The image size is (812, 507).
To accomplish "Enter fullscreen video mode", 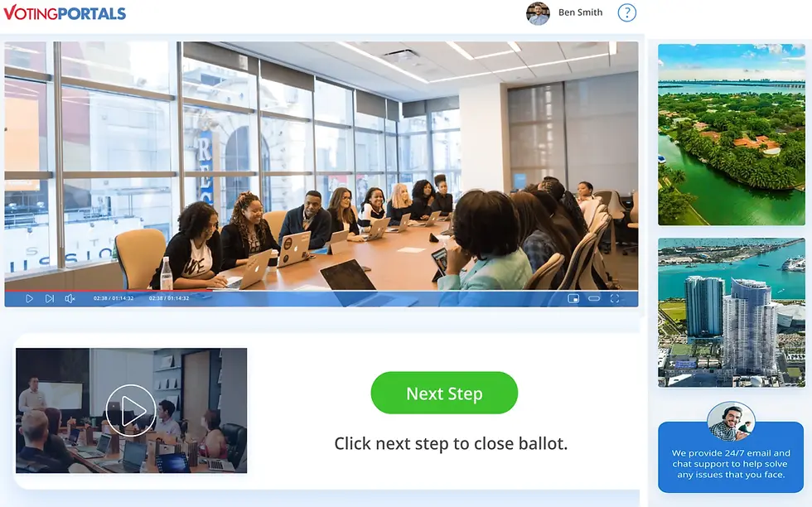I will [x=615, y=299].
